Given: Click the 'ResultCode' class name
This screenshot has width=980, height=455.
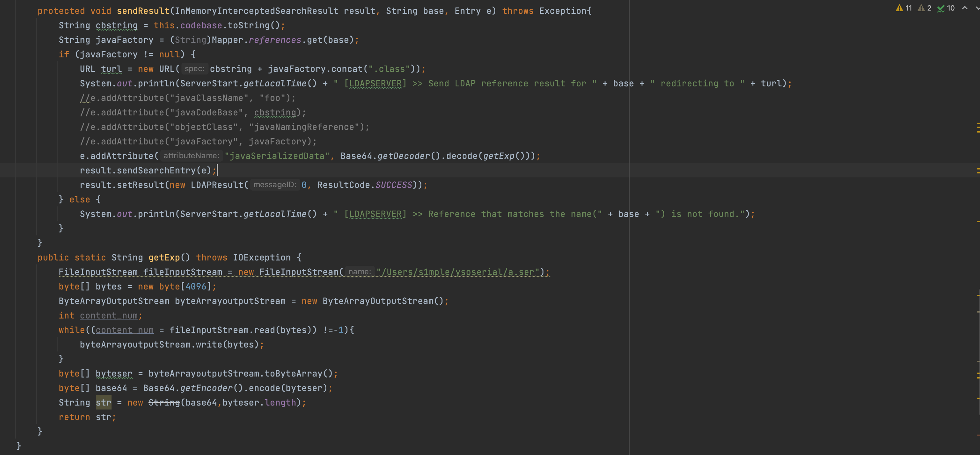Looking at the screenshot, I should click(343, 185).
